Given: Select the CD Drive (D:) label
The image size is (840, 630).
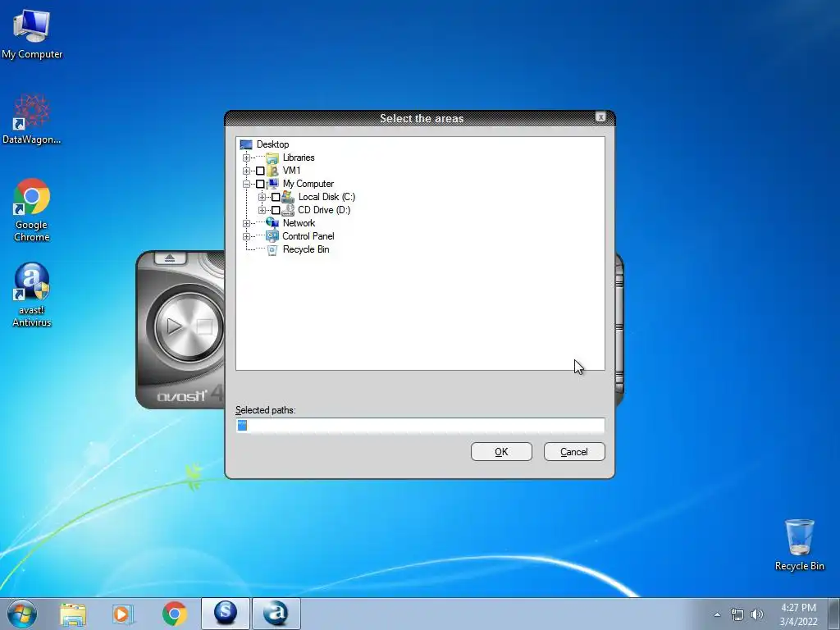Looking at the screenshot, I should tap(324, 210).
